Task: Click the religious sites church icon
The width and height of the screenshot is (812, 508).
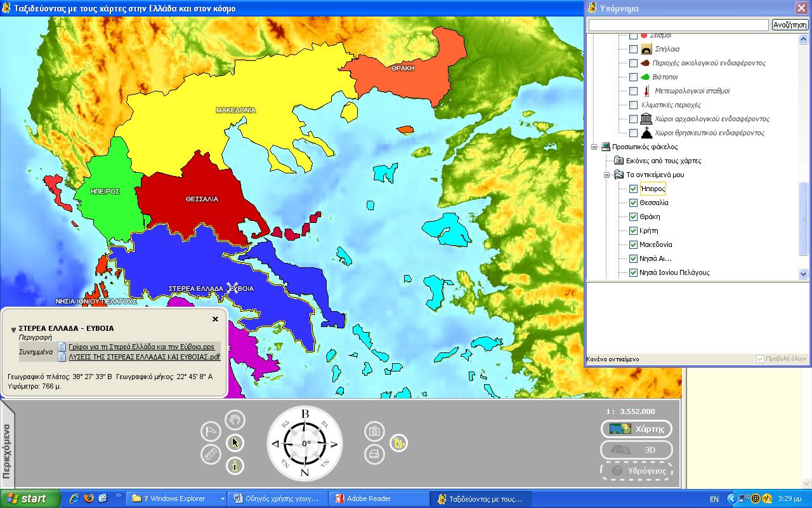Action: coord(646,133)
